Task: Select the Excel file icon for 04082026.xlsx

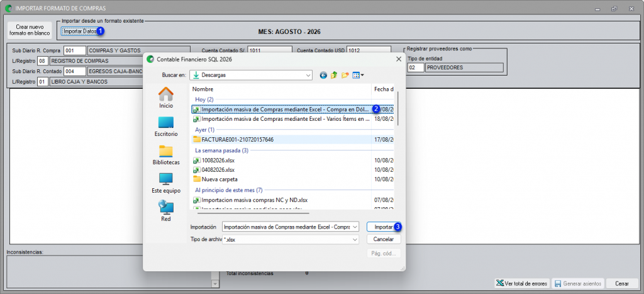Action: point(197,170)
